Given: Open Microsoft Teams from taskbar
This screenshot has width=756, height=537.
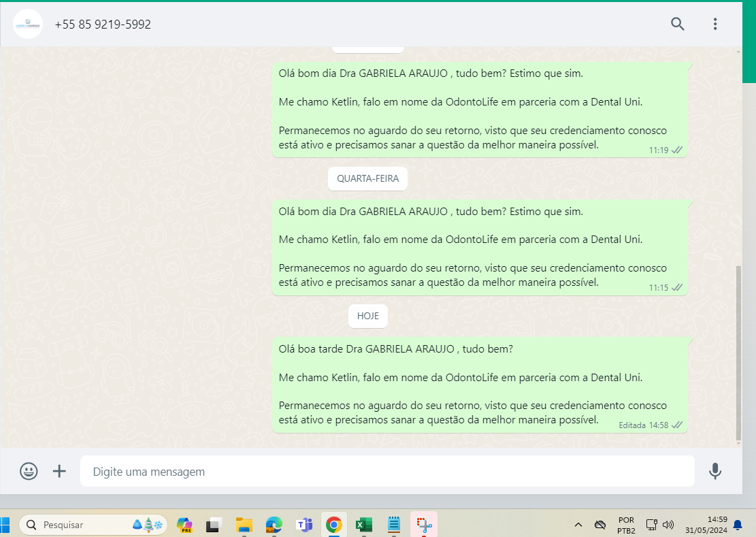Looking at the screenshot, I should (304, 525).
